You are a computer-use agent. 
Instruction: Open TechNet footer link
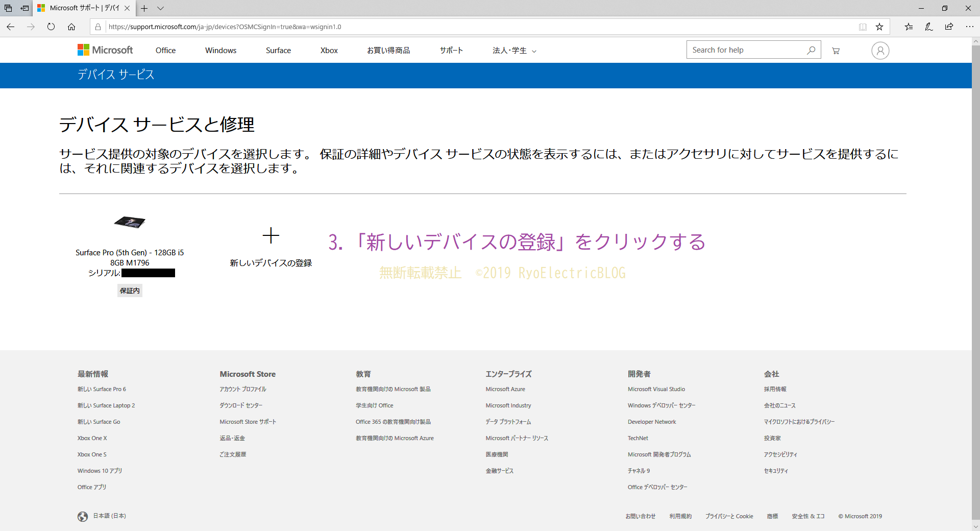(x=638, y=438)
